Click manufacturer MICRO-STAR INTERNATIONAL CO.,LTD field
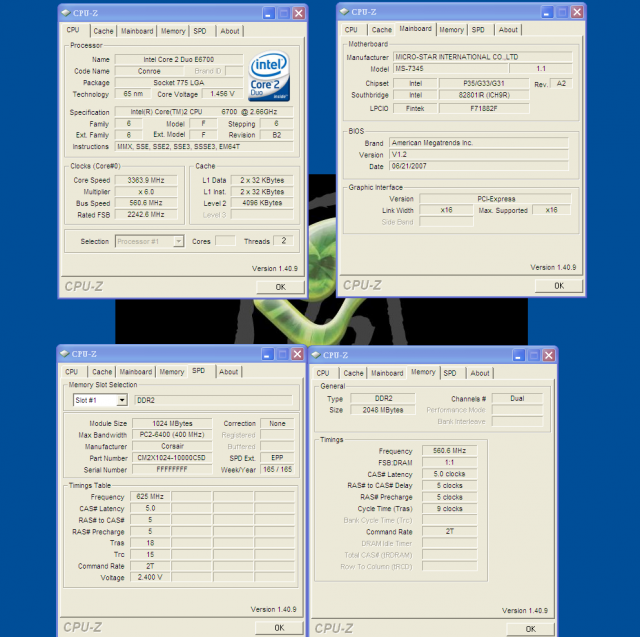Image resolution: width=640 pixels, height=637 pixels. (483, 57)
